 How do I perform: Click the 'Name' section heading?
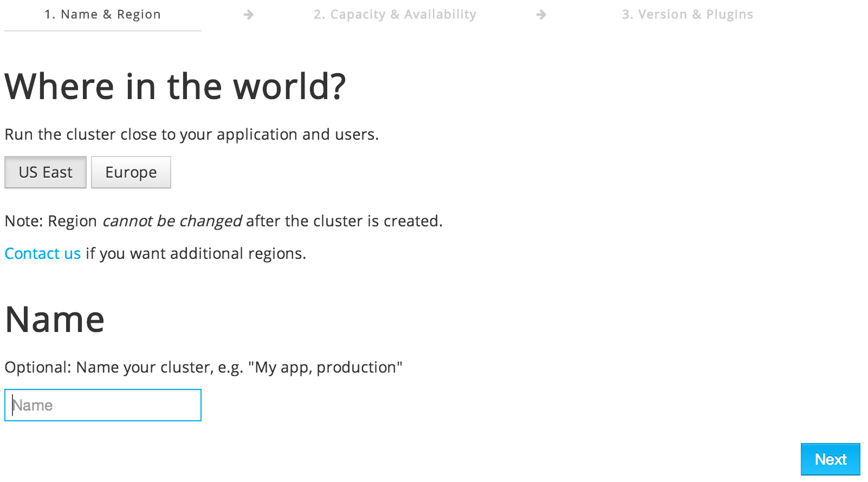pos(55,320)
